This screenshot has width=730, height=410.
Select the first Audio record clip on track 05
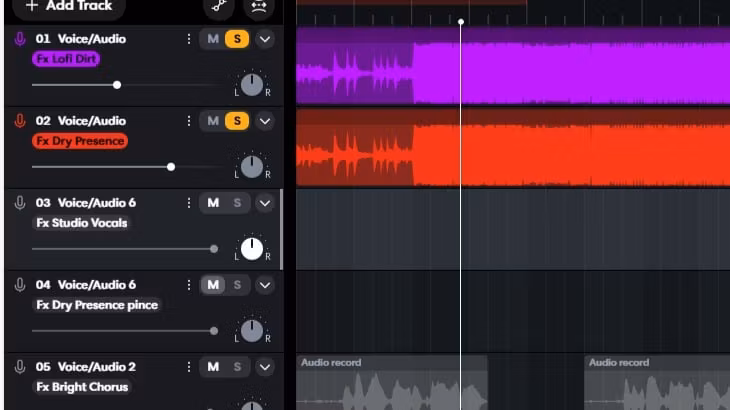[392, 383]
